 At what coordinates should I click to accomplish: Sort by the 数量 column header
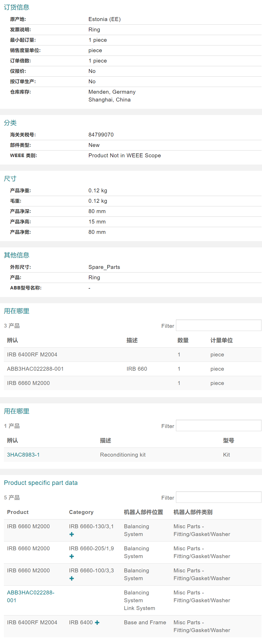[183, 340]
